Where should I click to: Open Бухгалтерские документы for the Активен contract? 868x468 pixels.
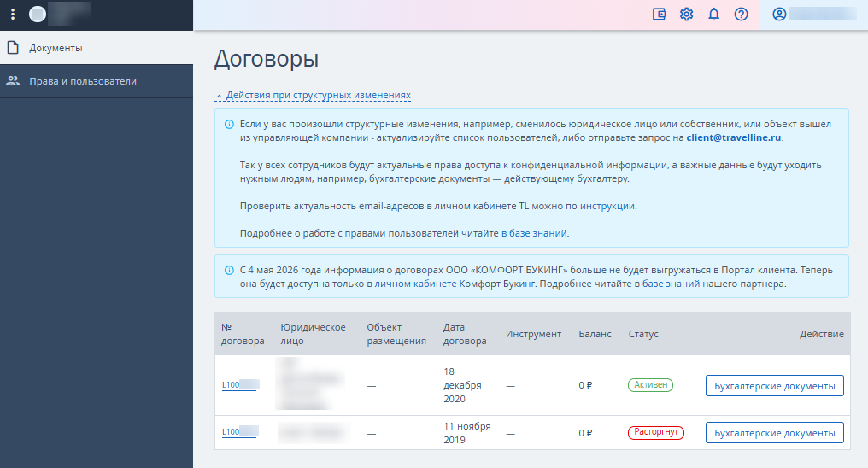click(774, 385)
